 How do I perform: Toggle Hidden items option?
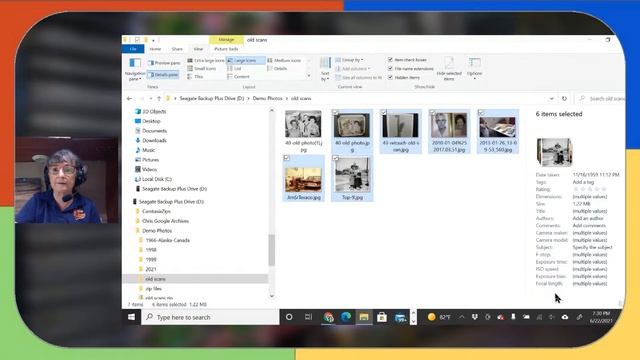(404, 77)
